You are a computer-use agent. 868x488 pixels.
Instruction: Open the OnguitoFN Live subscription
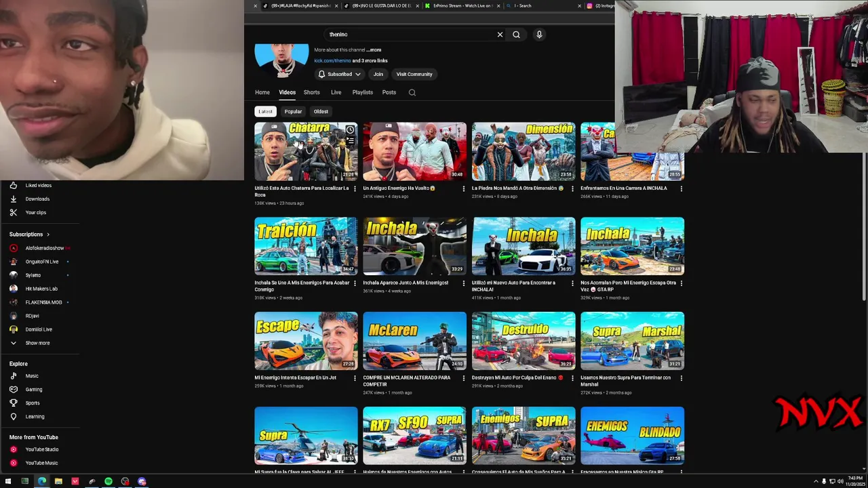click(41, 262)
